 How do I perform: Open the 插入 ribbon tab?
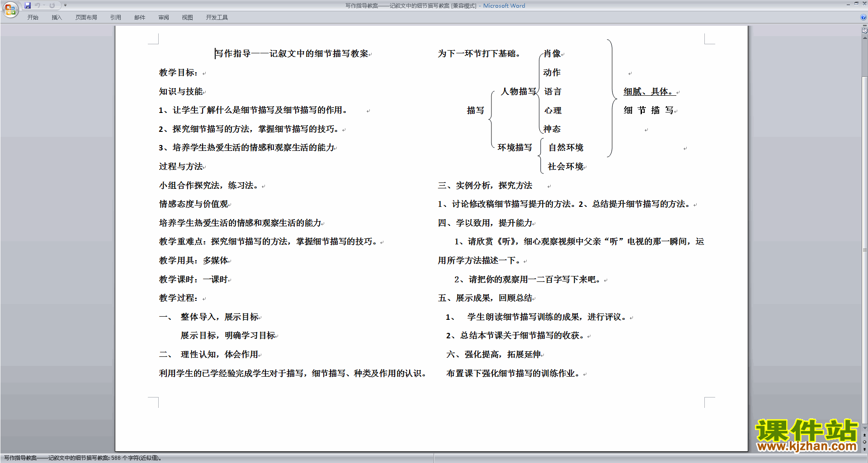[x=57, y=18]
